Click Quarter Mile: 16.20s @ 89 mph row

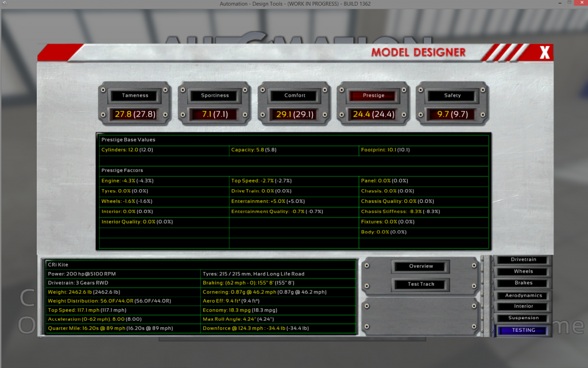click(123, 328)
